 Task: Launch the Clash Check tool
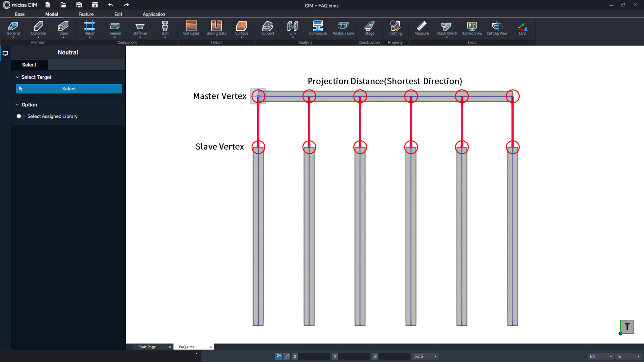click(447, 28)
